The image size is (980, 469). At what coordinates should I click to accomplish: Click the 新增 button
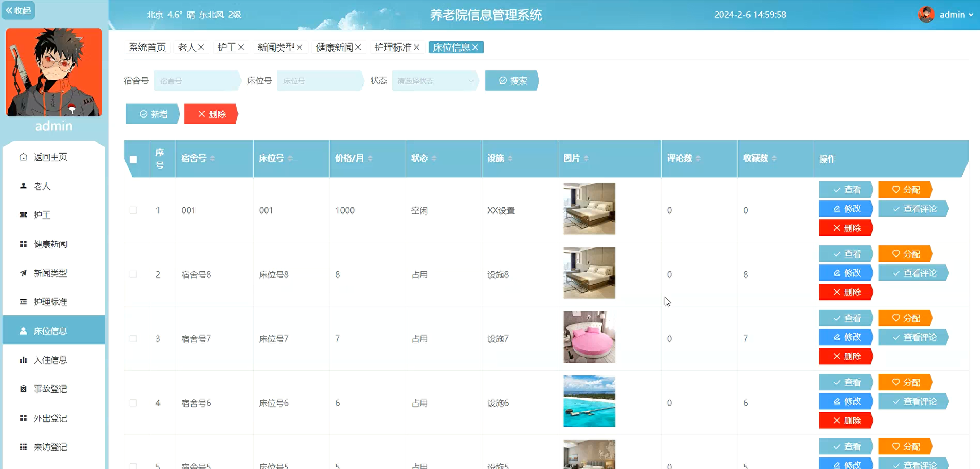pyautogui.click(x=153, y=114)
